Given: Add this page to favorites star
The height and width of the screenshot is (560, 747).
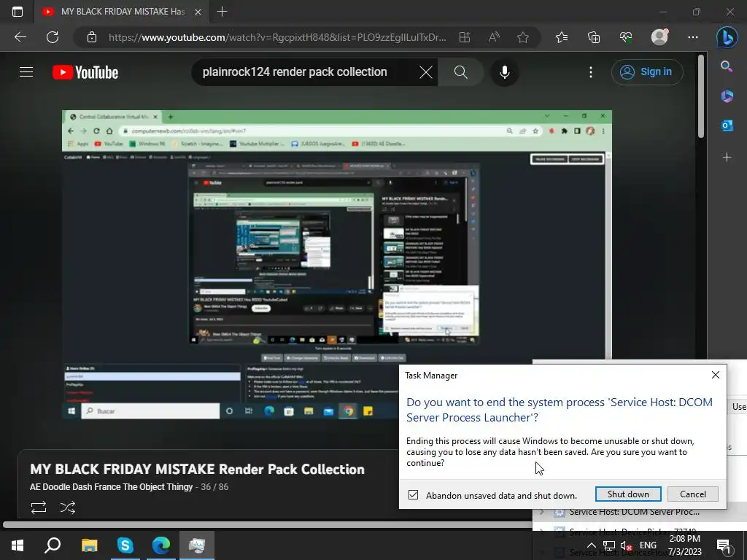Looking at the screenshot, I should 523,37.
